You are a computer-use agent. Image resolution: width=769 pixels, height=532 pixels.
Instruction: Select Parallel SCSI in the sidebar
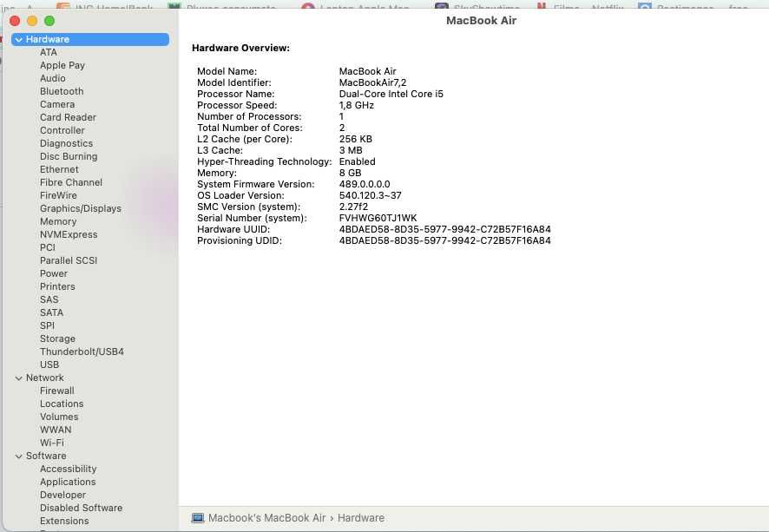coord(69,260)
